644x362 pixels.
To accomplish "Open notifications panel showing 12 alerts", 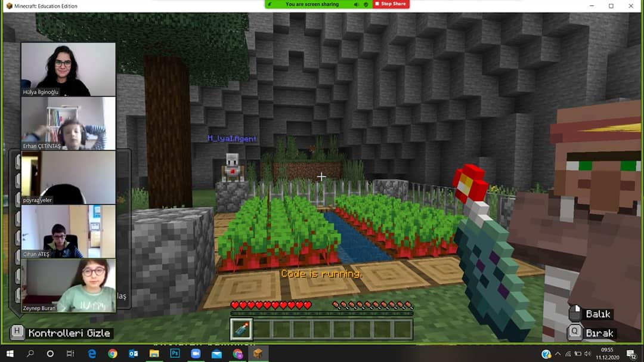I will [631, 354].
